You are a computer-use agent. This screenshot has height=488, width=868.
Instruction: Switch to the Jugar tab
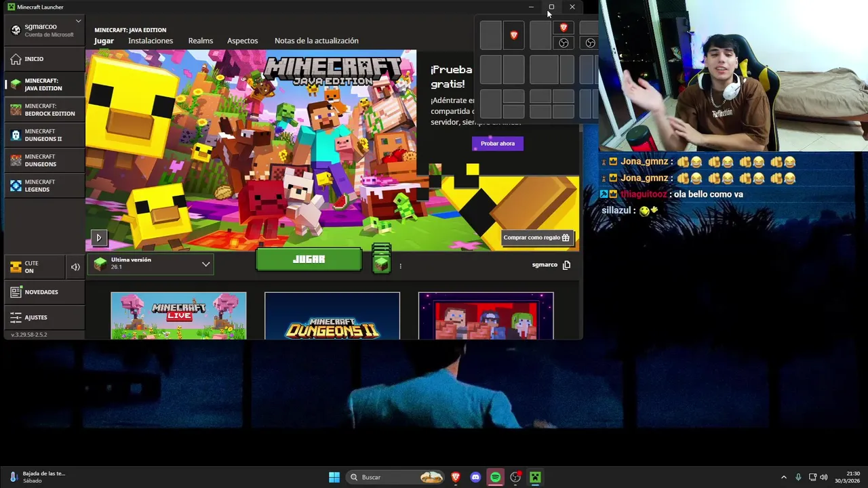coord(104,41)
